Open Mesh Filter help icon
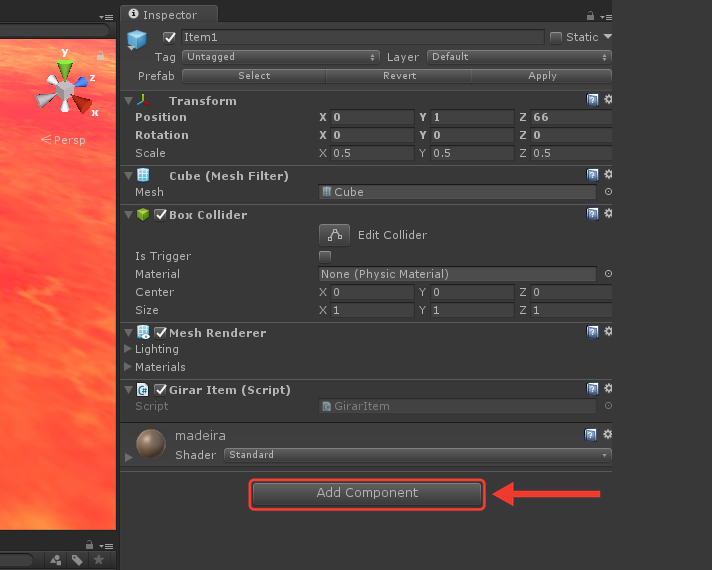Viewport: 712px width, 570px height. tap(592, 174)
